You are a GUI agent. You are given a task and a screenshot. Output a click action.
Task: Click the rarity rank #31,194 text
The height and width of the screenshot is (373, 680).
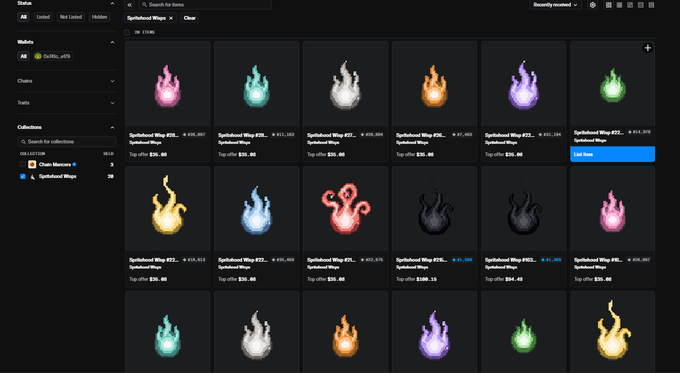click(x=552, y=135)
